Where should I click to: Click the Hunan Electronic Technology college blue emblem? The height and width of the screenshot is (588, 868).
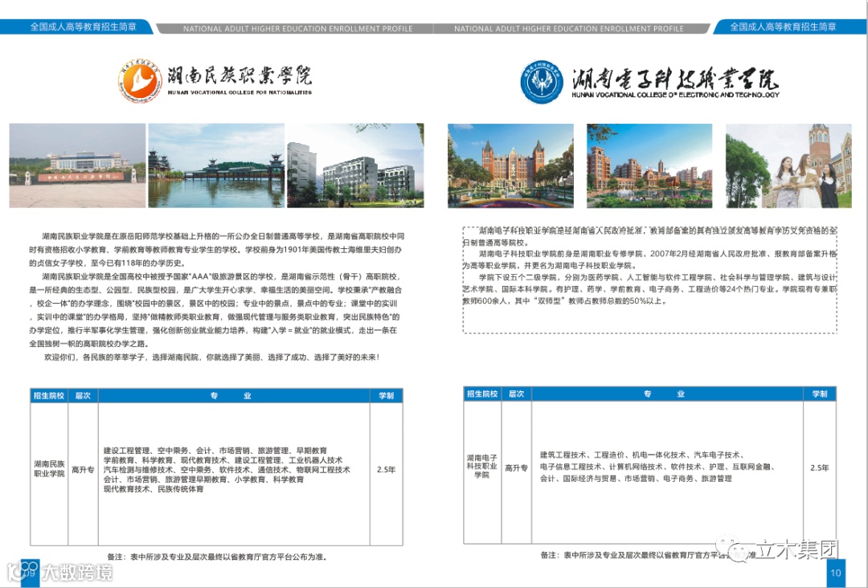pyautogui.click(x=542, y=82)
